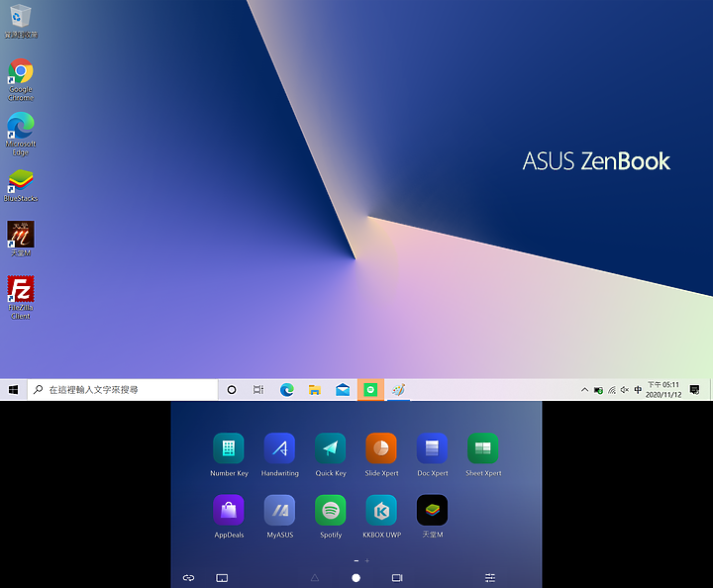Open Wi-Fi network tray icon
Image resolution: width=713 pixels, height=588 pixels.
(x=612, y=390)
